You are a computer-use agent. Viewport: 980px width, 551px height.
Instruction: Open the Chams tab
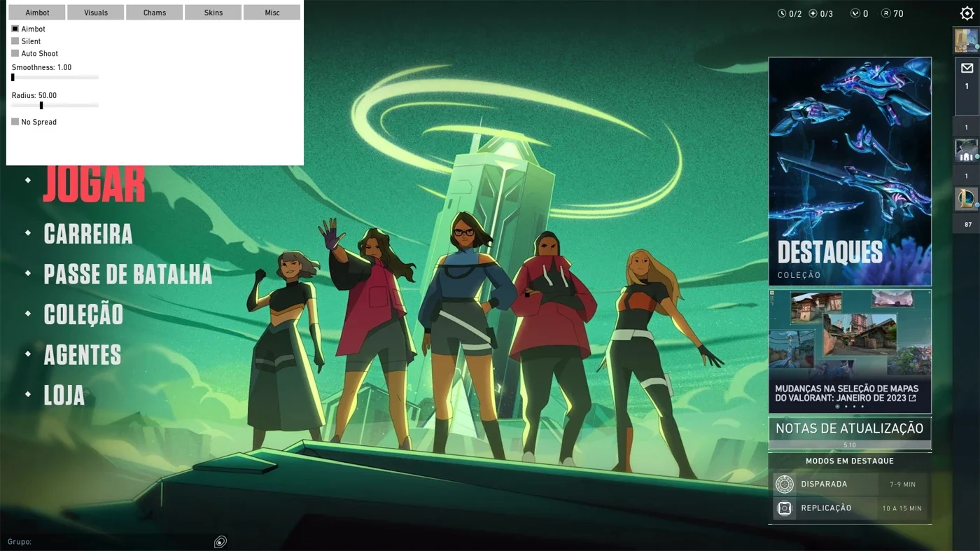click(x=155, y=13)
